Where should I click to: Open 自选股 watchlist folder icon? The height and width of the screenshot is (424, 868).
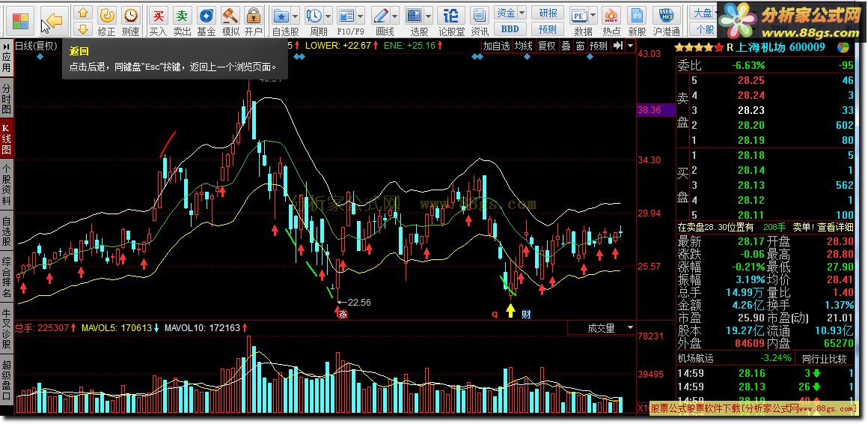(x=282, y=15)
